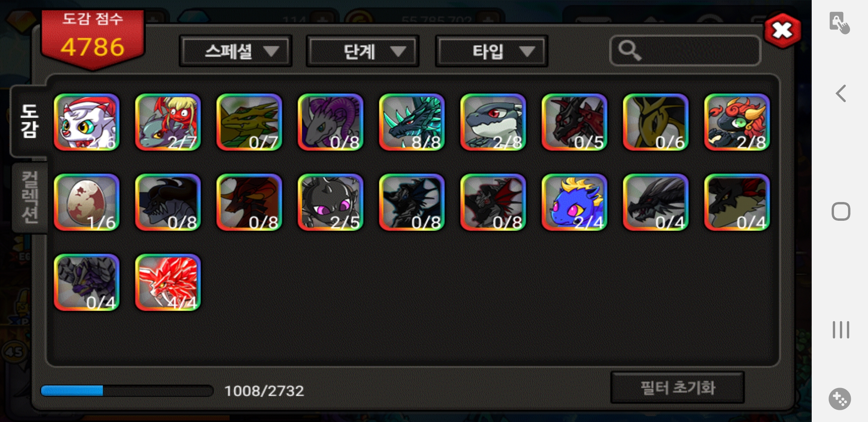Select the blonde red imp rider 2/7
Image resolution: width=868 pixels, height=422 pixels.
click(x=168, y=122)
